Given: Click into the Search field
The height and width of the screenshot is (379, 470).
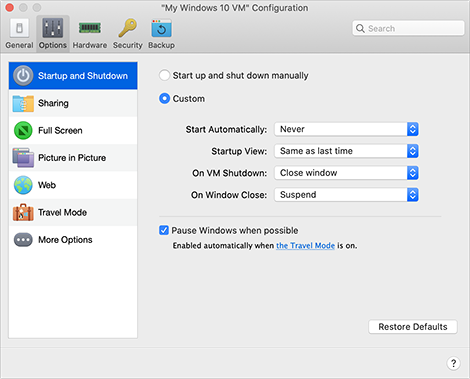Looking at the screenshot, I should [408, 28].
